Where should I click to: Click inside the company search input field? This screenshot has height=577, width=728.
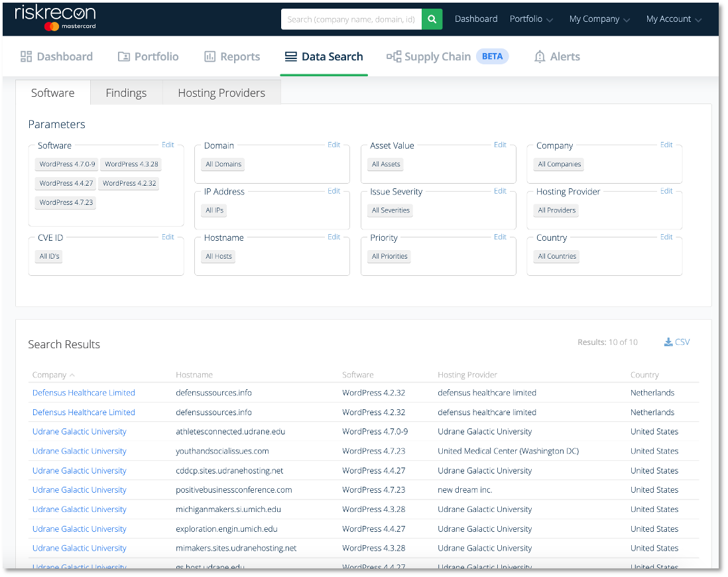[x=351, y=19]
